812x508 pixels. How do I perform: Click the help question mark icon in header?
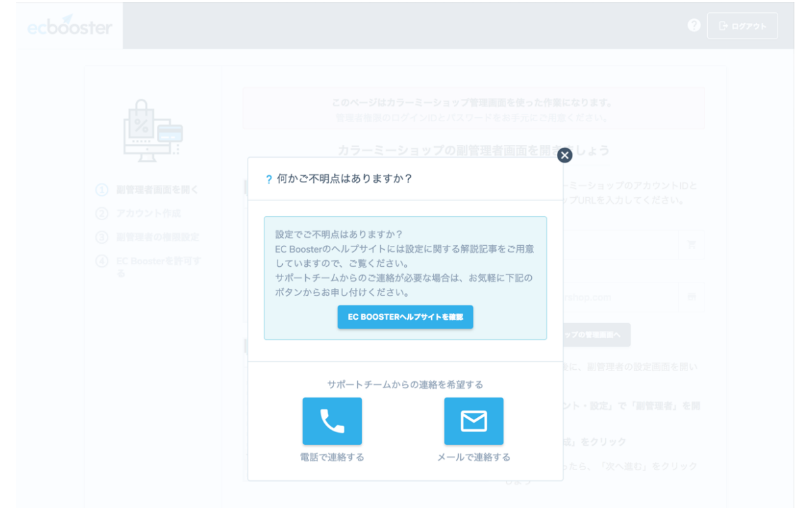pyautogui.click(x=694, y=26)
